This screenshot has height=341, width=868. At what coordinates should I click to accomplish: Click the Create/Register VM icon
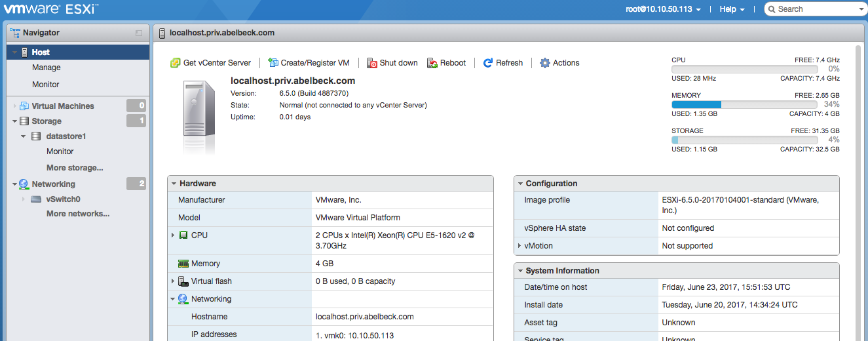point(273,63)
